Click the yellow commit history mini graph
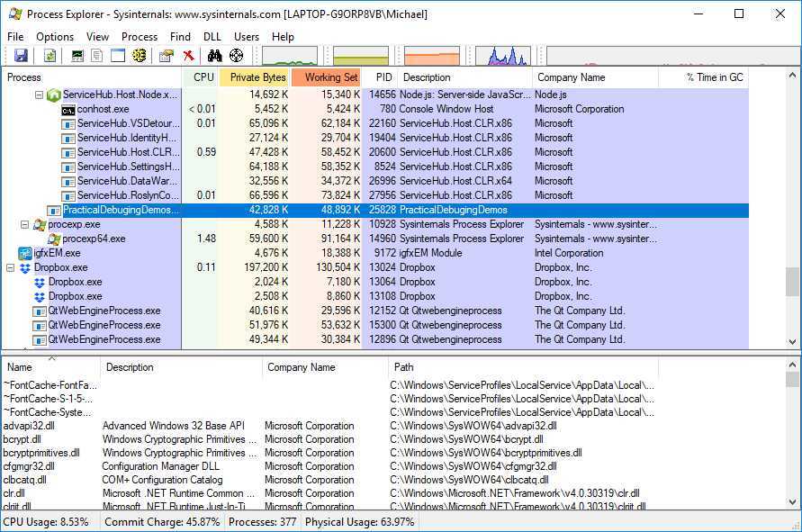The image size is (802, 532). (x=361, y=56)
